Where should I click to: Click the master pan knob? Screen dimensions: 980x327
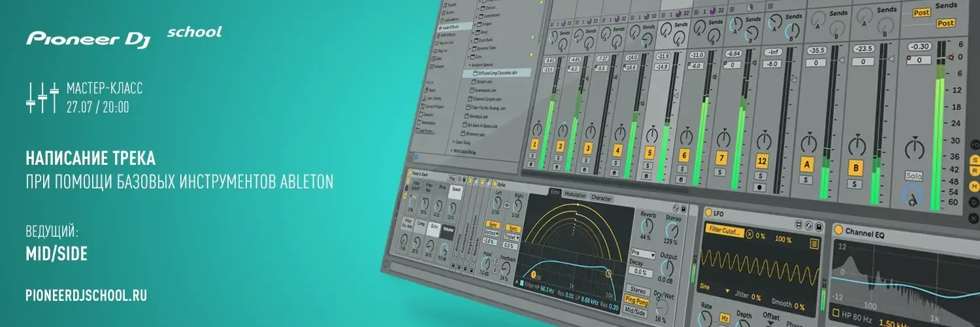(916, 148)
